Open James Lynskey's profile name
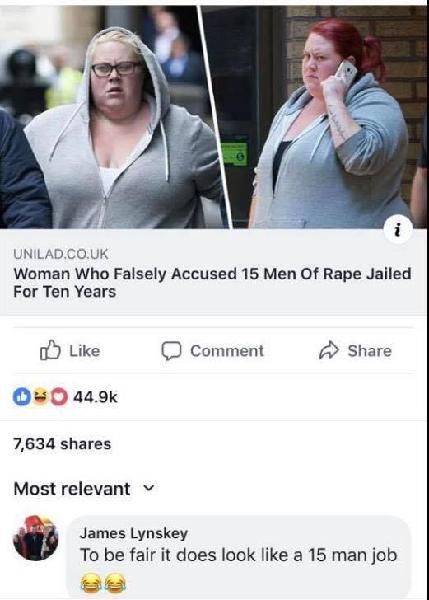429x600 pixels. click(134, 533)
